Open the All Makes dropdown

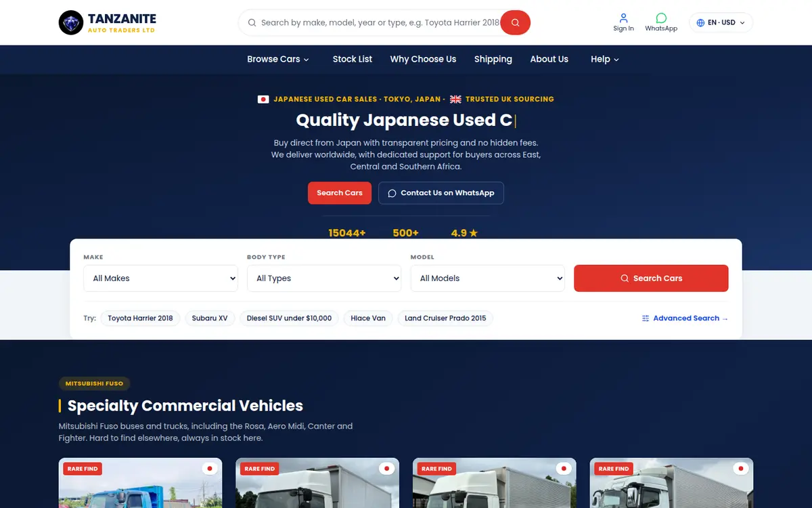click(160, 278)
